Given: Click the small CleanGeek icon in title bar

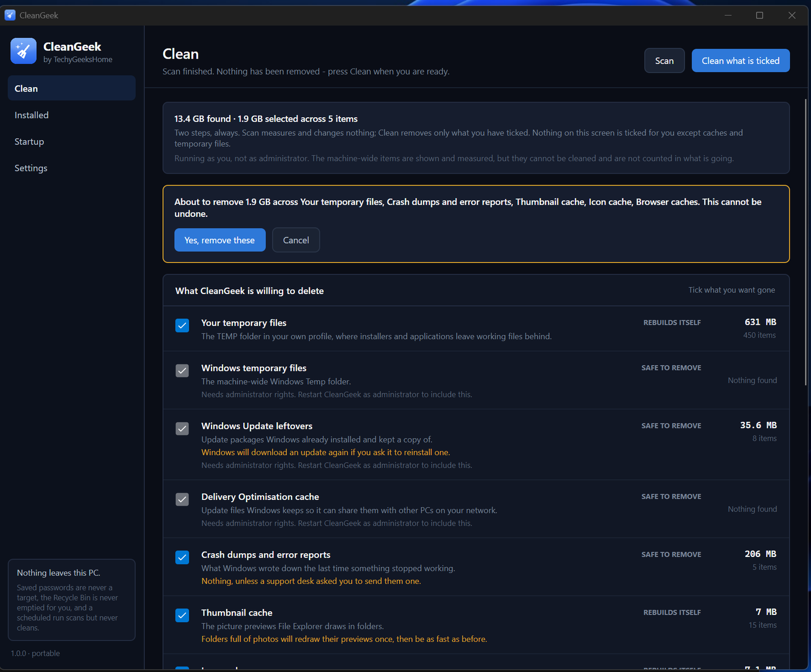Looking at the screenshot, I should (10, 15).
